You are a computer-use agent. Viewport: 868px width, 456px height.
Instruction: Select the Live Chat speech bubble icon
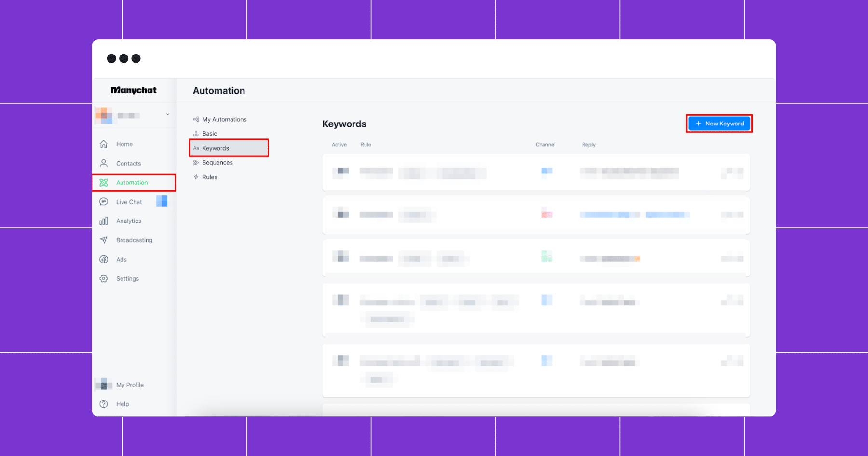click(x=103, y=202)
